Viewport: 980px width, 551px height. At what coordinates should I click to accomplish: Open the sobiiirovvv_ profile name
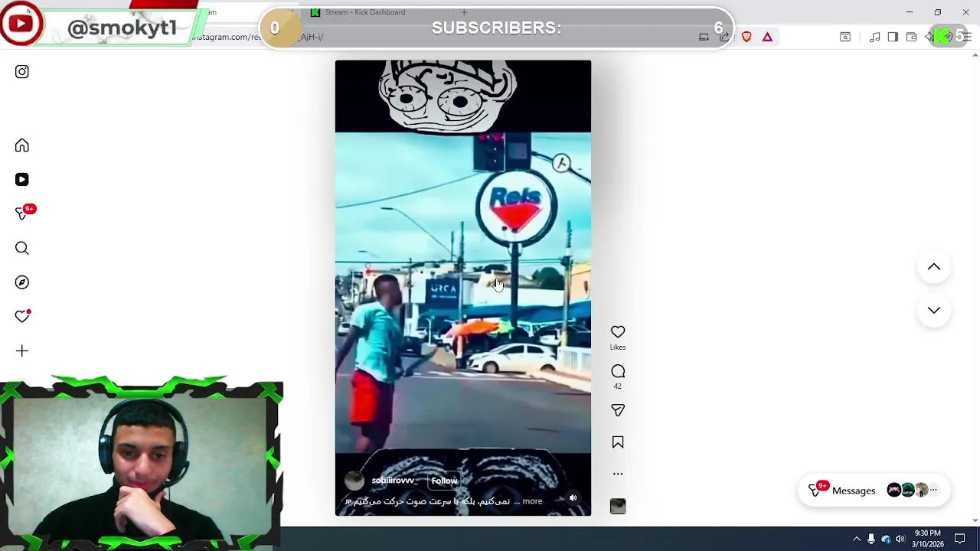394,481
